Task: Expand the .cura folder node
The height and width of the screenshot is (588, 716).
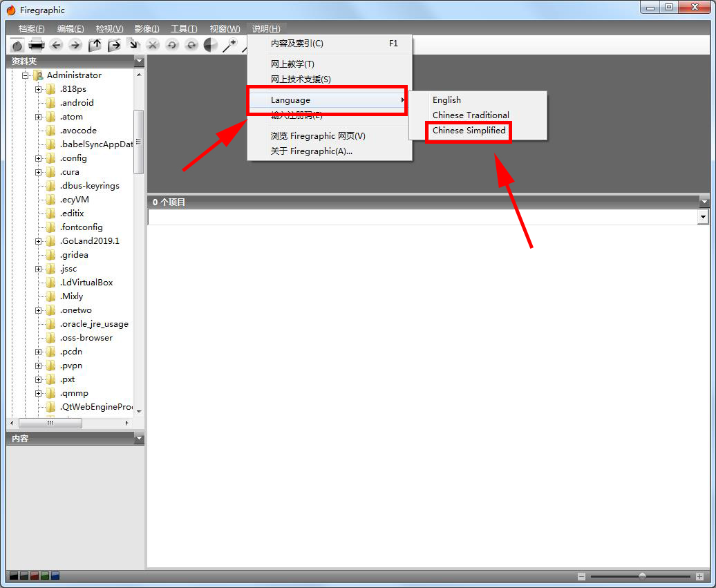Action: tap(39, 172)
